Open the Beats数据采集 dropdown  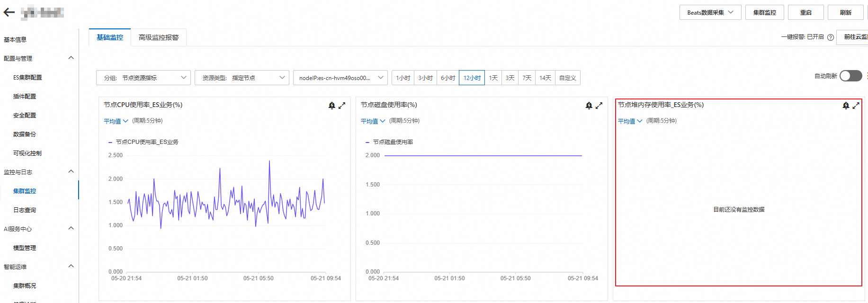710,12
